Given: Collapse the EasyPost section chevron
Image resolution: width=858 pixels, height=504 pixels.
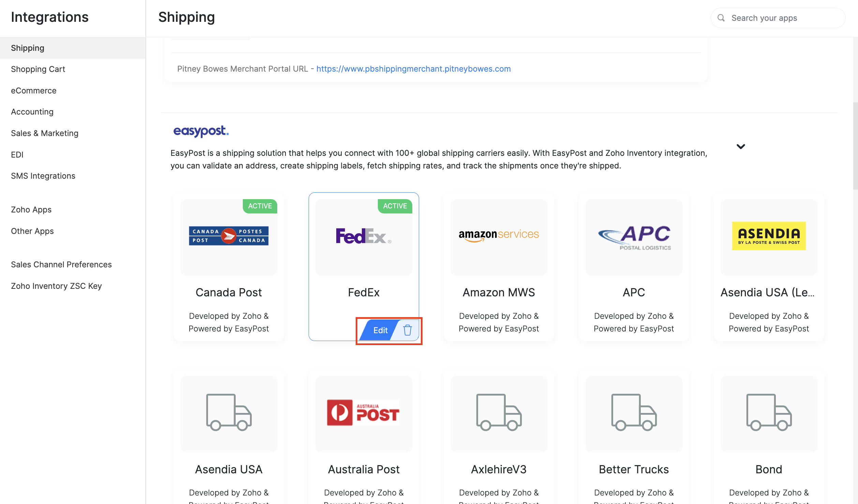Looking at the screenshot, I should 741,147.
